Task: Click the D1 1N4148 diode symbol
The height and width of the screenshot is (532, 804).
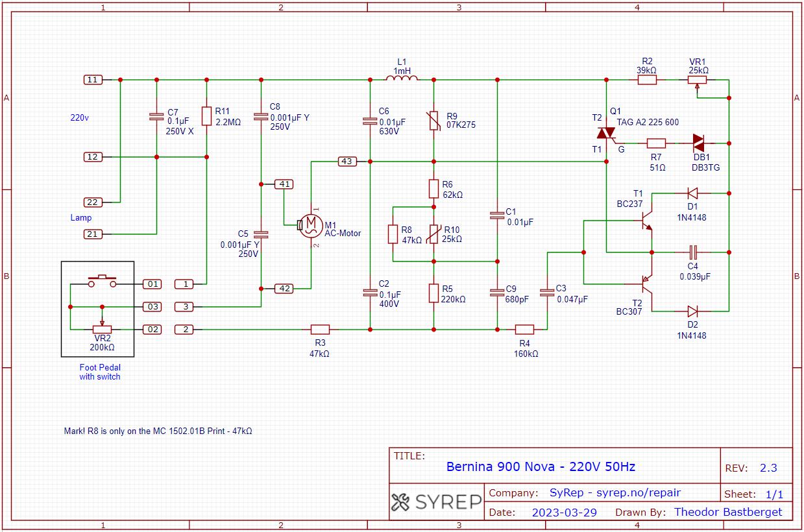Action: pos(692,193)
